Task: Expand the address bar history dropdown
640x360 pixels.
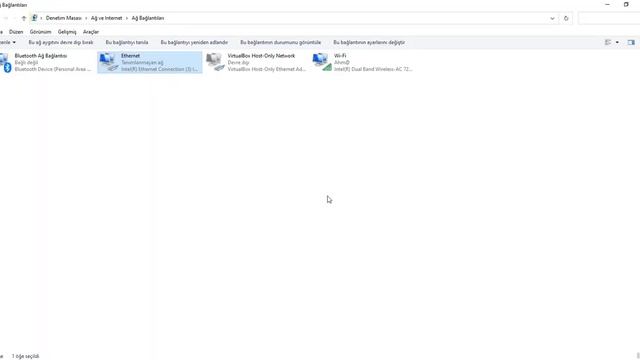Action: (552, 18)
